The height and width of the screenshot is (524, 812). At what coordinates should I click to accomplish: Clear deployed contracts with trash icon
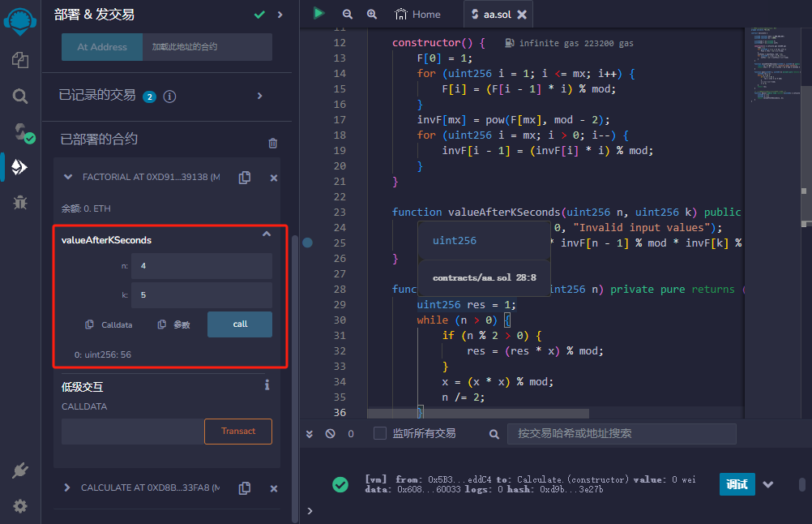point(273,143)
